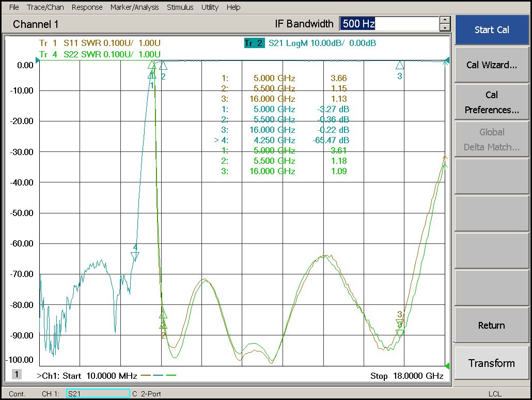This screenshot has width=532, height=400.
Task: Open the File menu
Action: 14,7
